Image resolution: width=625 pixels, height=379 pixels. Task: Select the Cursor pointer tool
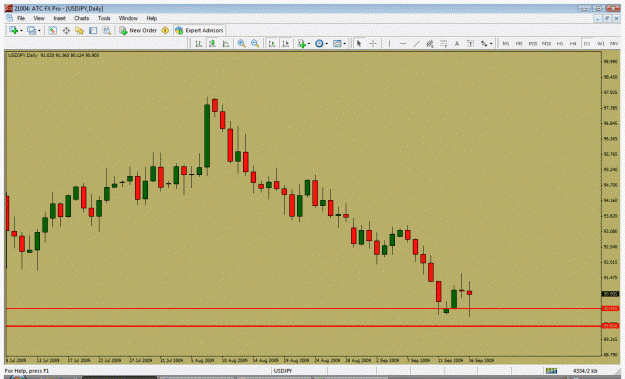359,43
